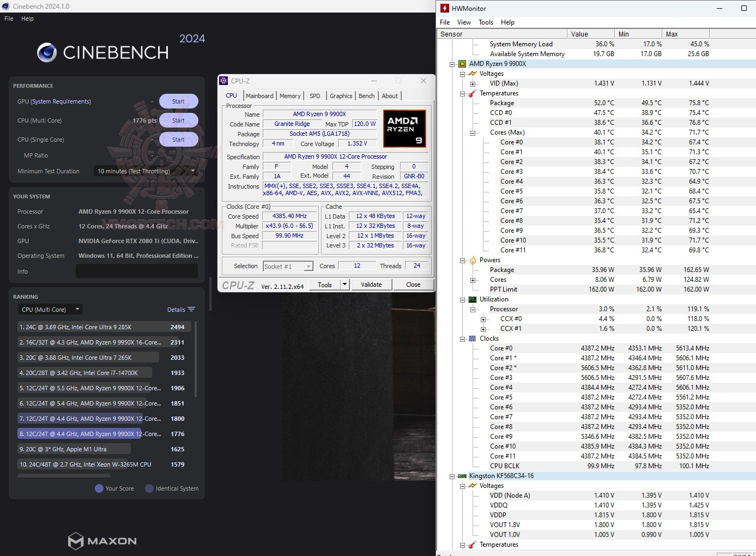Open the Socket #1 selection dropdown in CPU-Z
The width and height of the screenshot is (756, 556).
tap(310, 266)
